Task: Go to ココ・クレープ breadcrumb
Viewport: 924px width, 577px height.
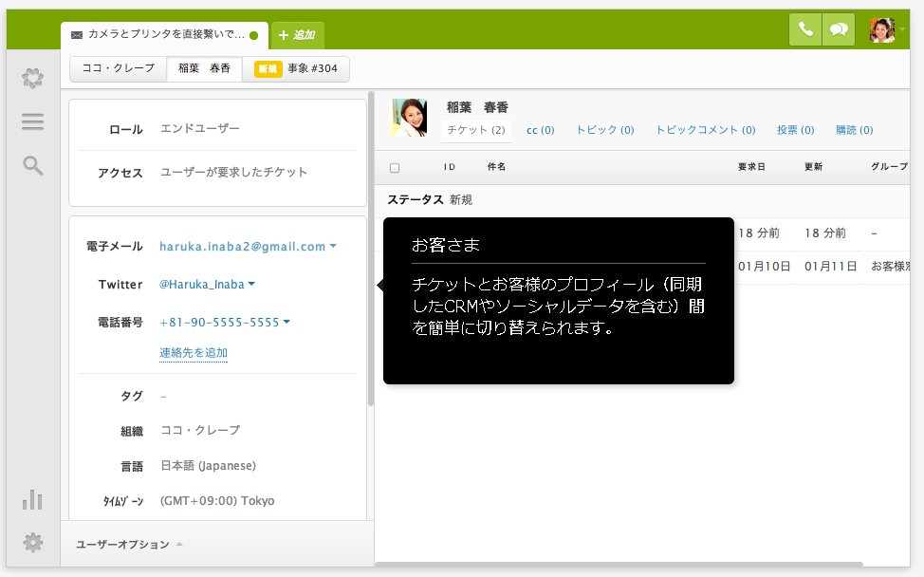Action: tap(119, 68)
